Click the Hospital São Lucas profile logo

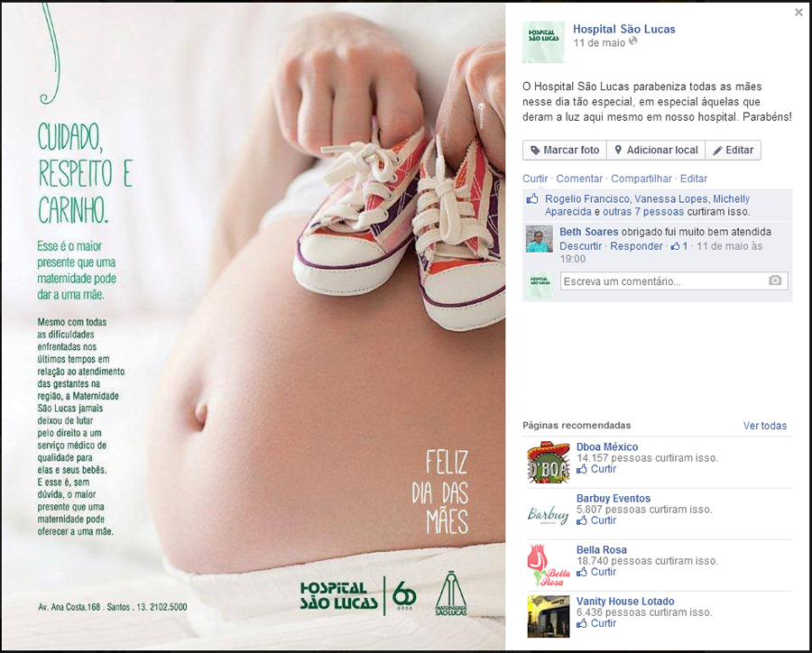click(x=543, y=42)
